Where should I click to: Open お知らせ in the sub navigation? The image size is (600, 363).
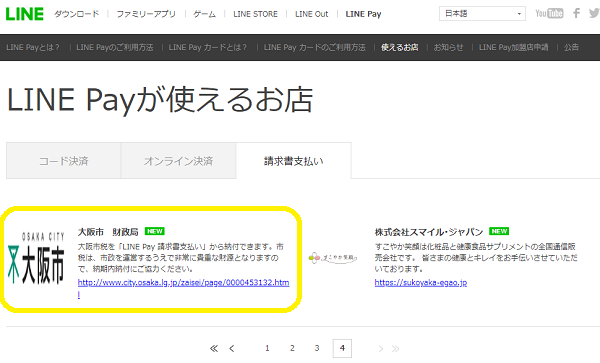click(448, 47)
